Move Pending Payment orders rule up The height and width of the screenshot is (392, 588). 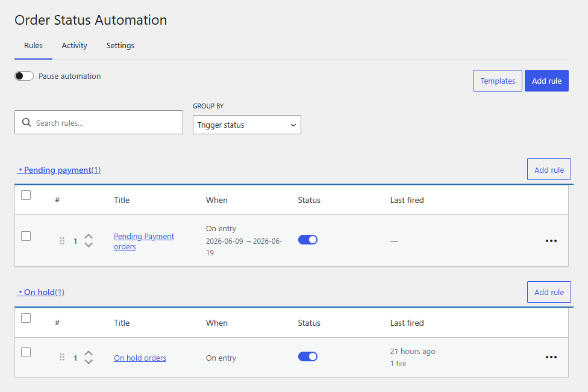coord(89,237)
